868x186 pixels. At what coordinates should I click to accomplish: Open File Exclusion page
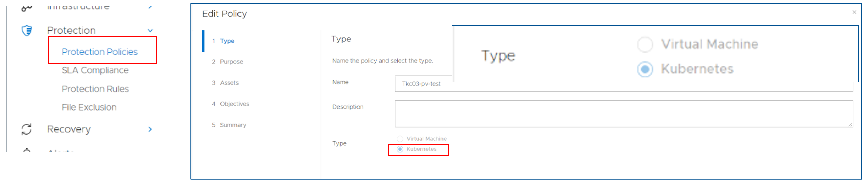[x=89, y=107]
